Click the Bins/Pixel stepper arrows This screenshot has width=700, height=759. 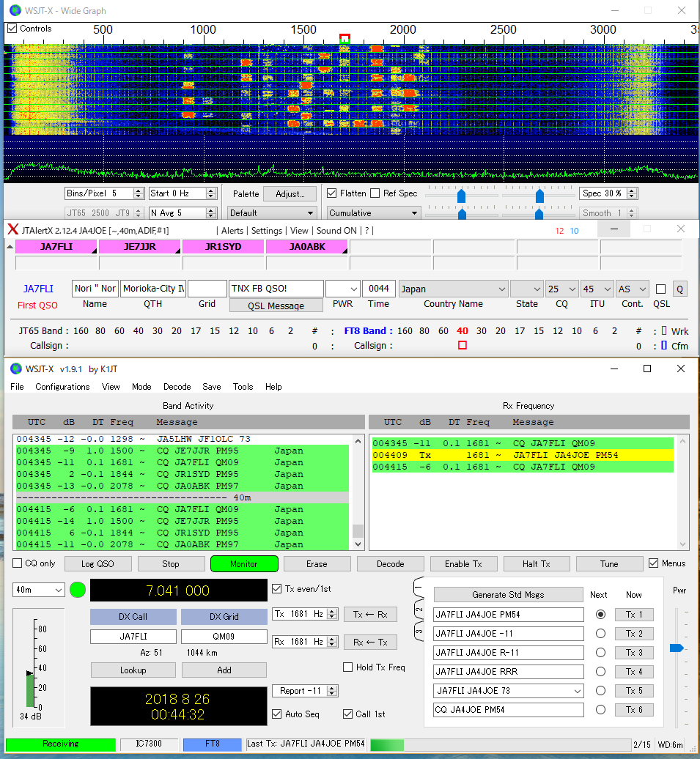139,193
